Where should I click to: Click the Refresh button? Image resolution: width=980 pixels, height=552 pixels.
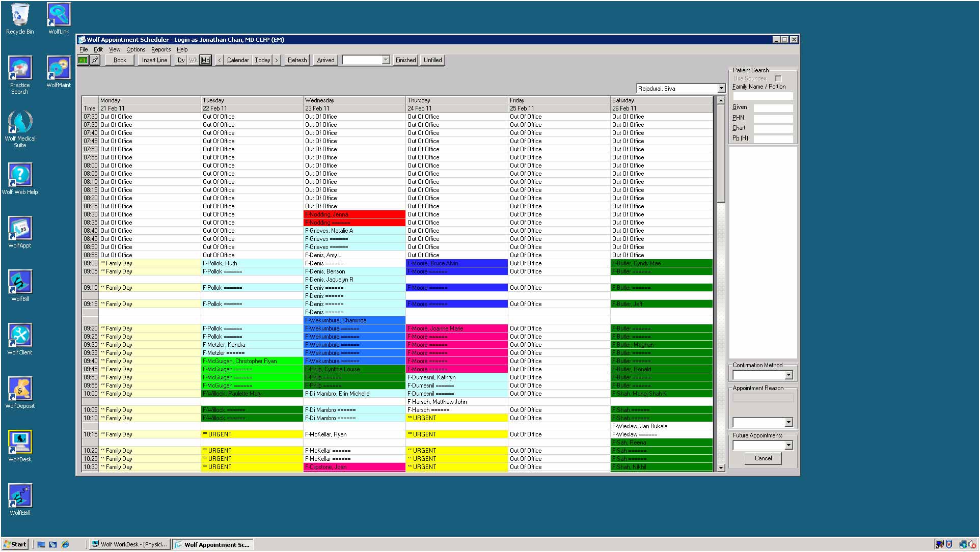297,60
